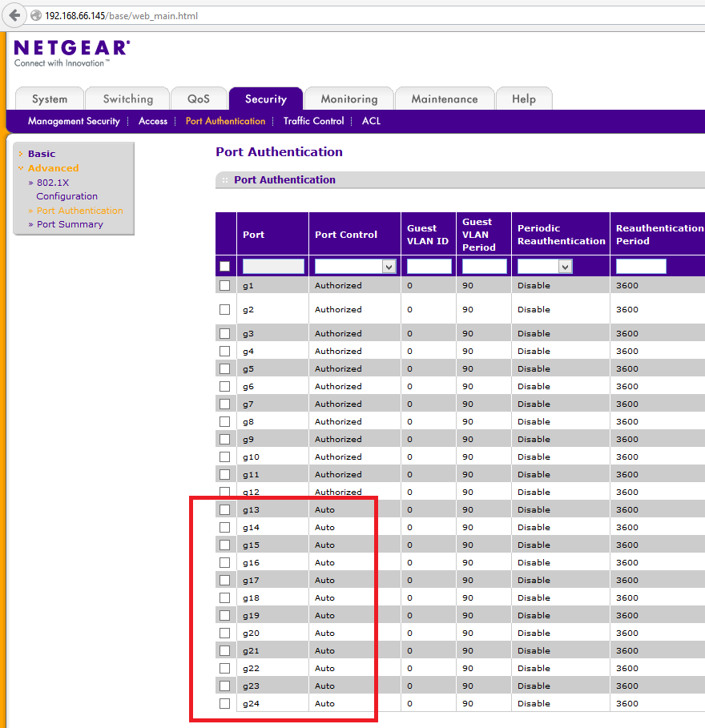Check the box for port g13
Screen dimensions: 705x728
coord(224,509)
